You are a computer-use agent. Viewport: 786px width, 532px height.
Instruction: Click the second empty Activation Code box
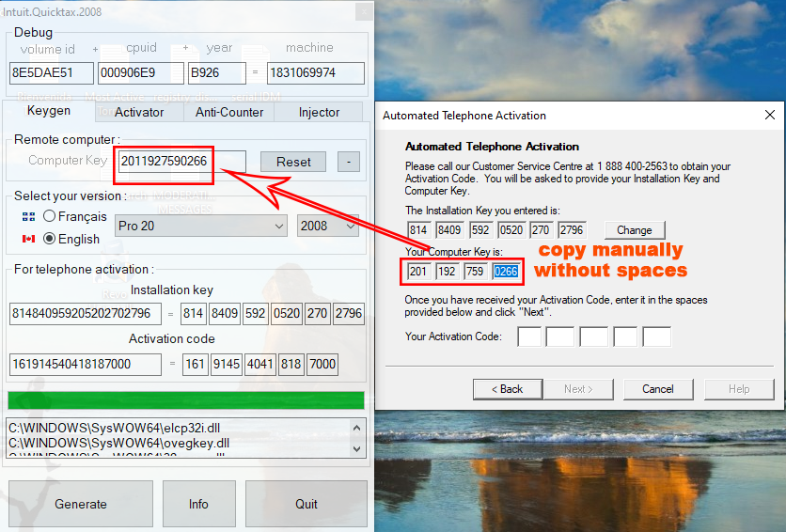[x=560, y=336]
